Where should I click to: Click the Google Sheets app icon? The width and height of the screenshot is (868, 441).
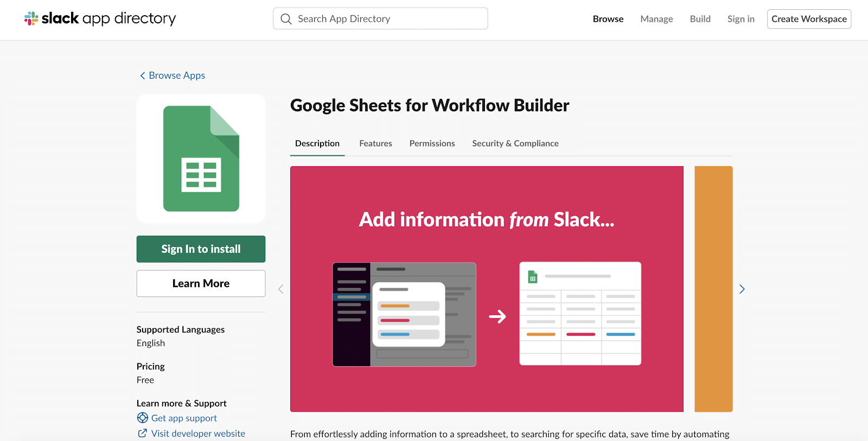pos(201,159)
